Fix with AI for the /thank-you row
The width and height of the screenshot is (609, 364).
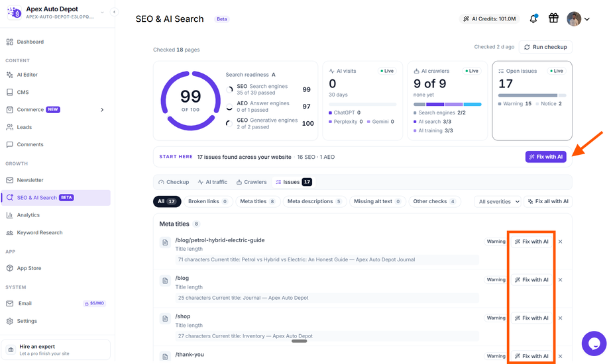(531, 356)
